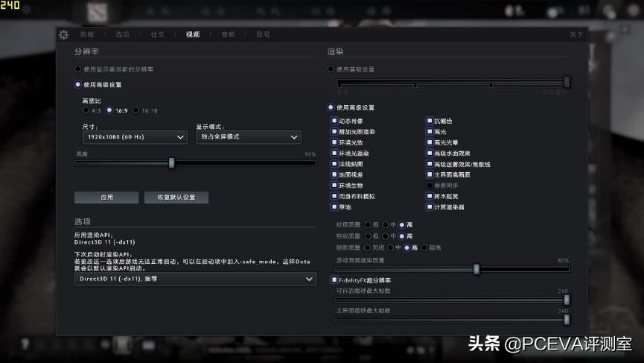Toggle the 计算渲染器 checkbox

tap(430, 206)
